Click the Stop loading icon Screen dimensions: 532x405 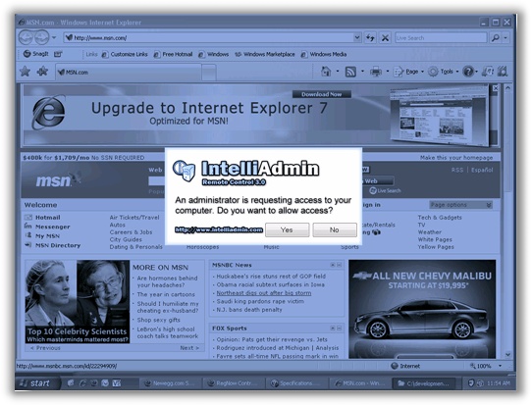[385, 37]
